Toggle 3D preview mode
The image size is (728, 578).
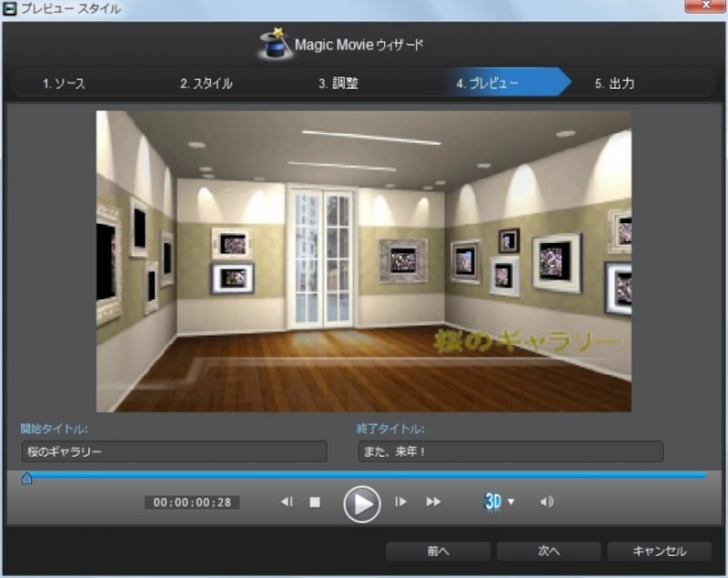[x=493, y=502]
